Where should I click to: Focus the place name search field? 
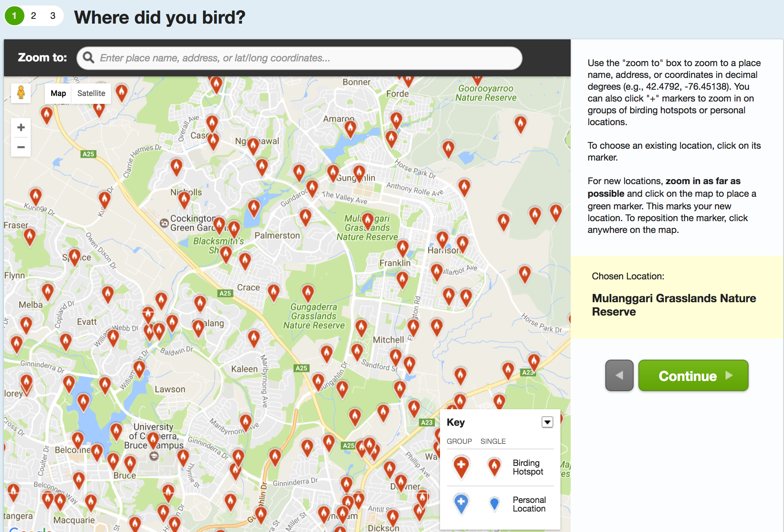300,58
